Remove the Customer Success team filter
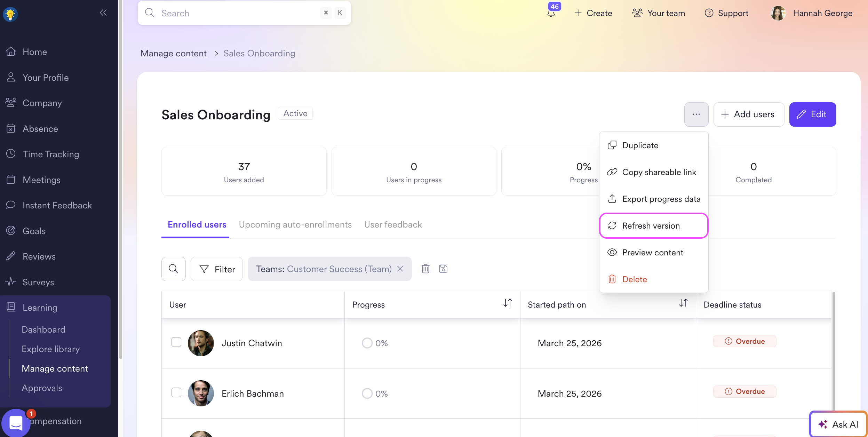 click(400, 269)
